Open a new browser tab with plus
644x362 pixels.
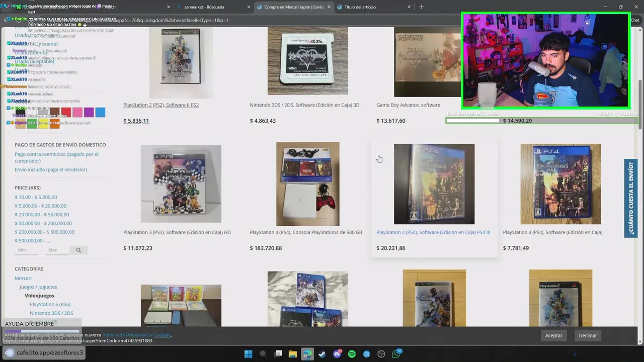point(421,7)
